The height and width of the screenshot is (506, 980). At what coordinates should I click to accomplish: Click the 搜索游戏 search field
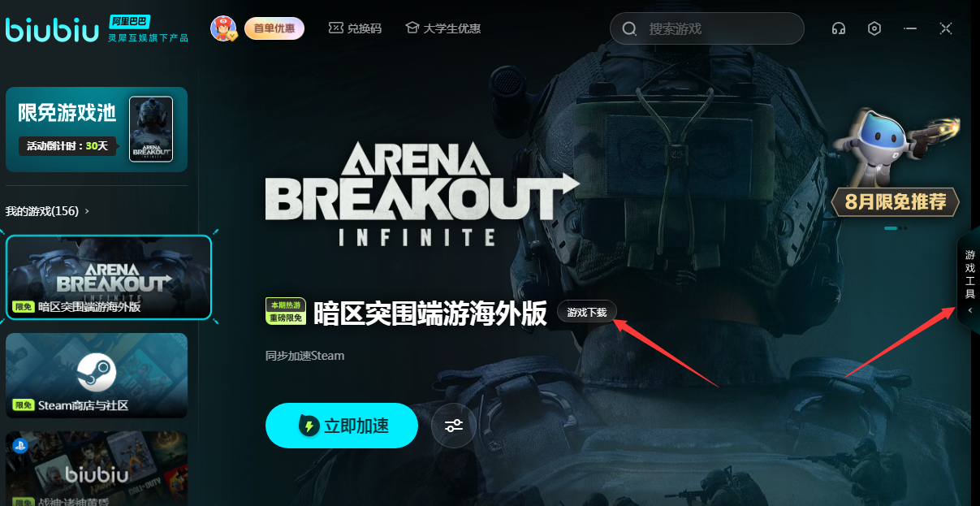pyautogui.click(x=707, y=29)
